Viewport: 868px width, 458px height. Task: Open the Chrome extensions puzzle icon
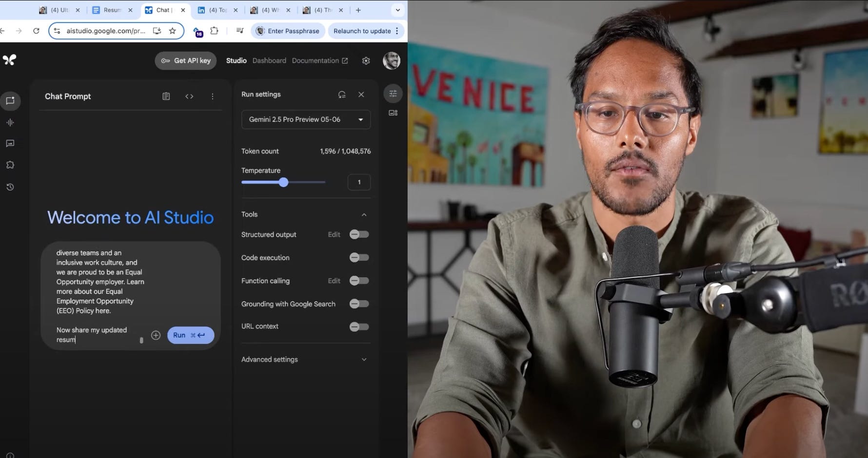[x=214, y=31]
